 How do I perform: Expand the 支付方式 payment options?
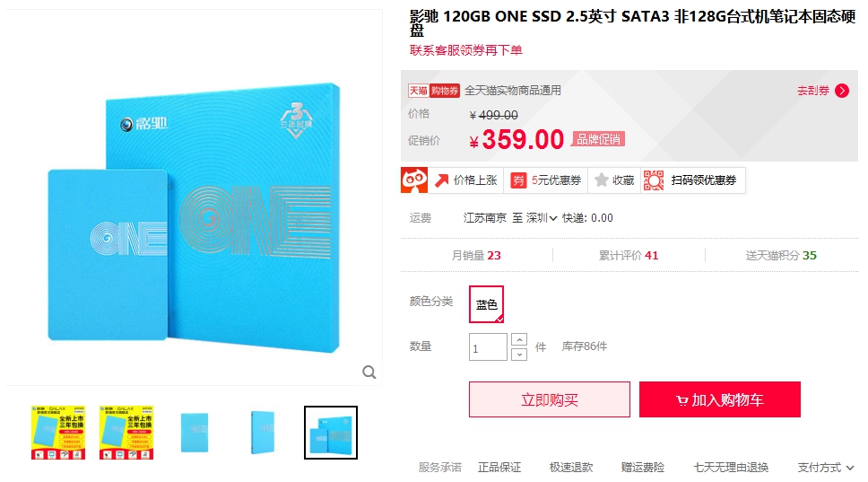coord(825,468)
